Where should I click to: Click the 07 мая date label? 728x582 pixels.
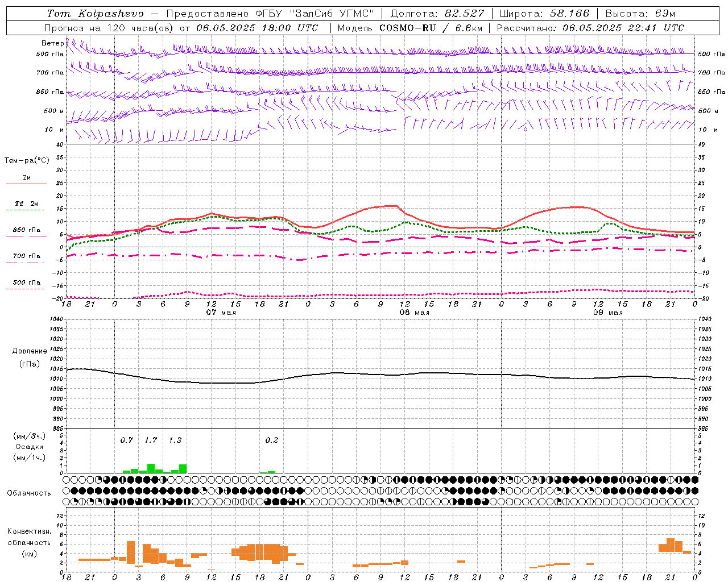221,313
